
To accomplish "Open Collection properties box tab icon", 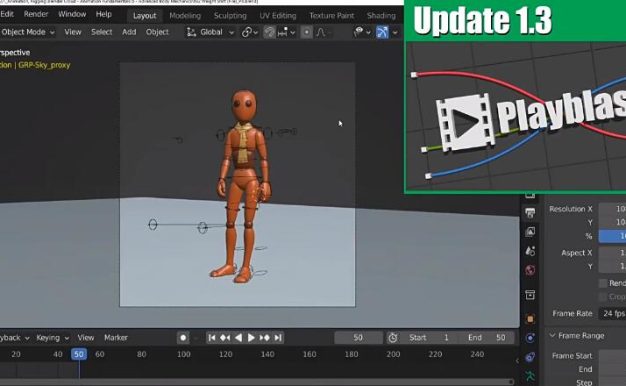I will pyautogui.click(x=530, y=295).
